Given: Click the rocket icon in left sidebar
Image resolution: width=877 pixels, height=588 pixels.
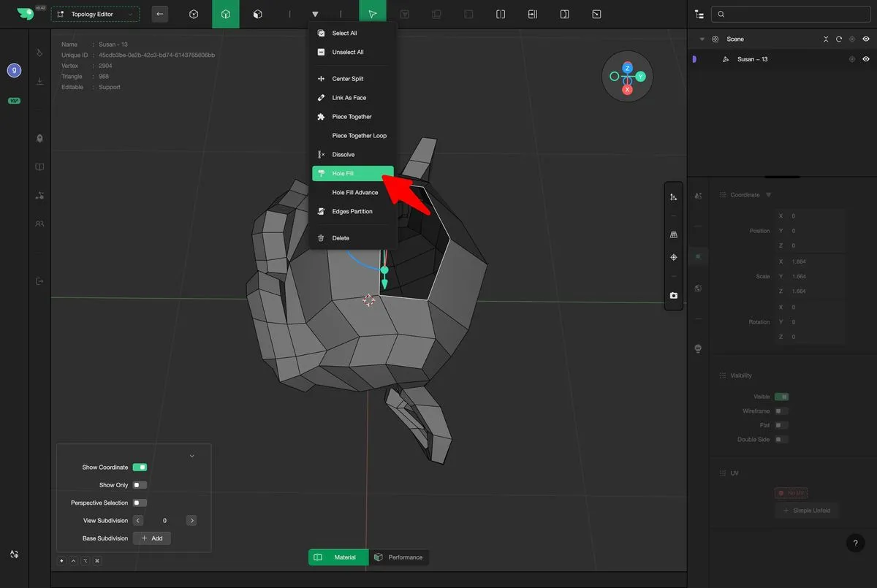Looking at the screenshot, I should [x=39, y=138].
